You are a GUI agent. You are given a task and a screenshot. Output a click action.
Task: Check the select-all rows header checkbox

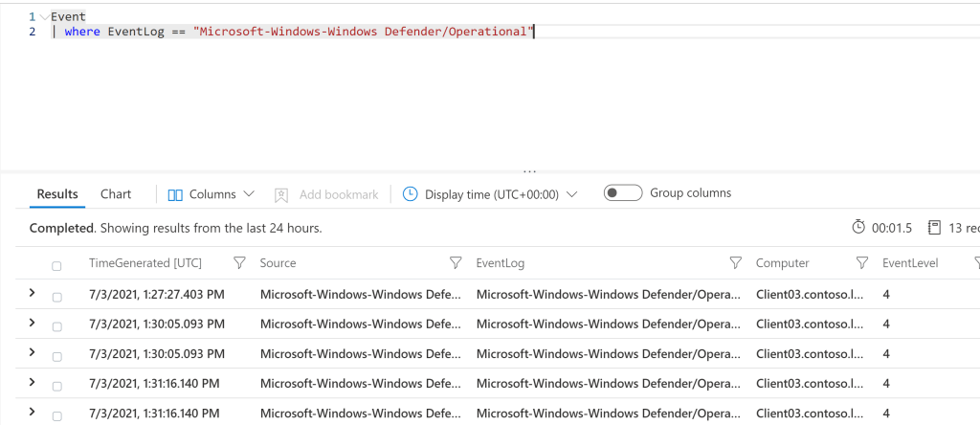point(56,265)
